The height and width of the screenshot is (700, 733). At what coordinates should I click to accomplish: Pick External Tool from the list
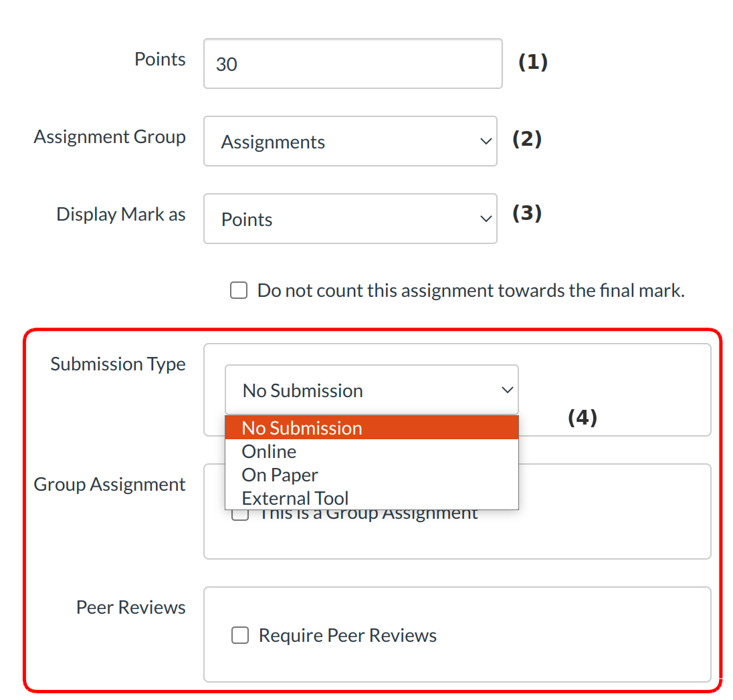295,499
